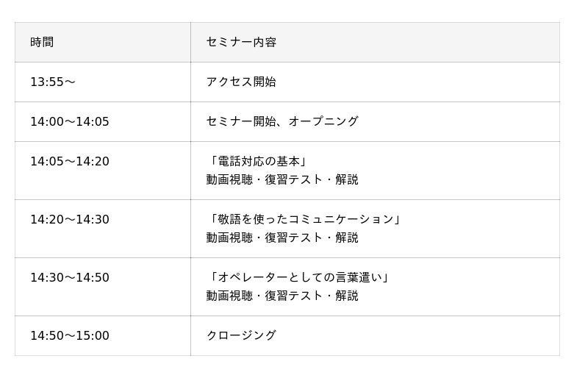Click the 時間 column header
This screenshot has height=378, width=588.
(x=42, y=42)
